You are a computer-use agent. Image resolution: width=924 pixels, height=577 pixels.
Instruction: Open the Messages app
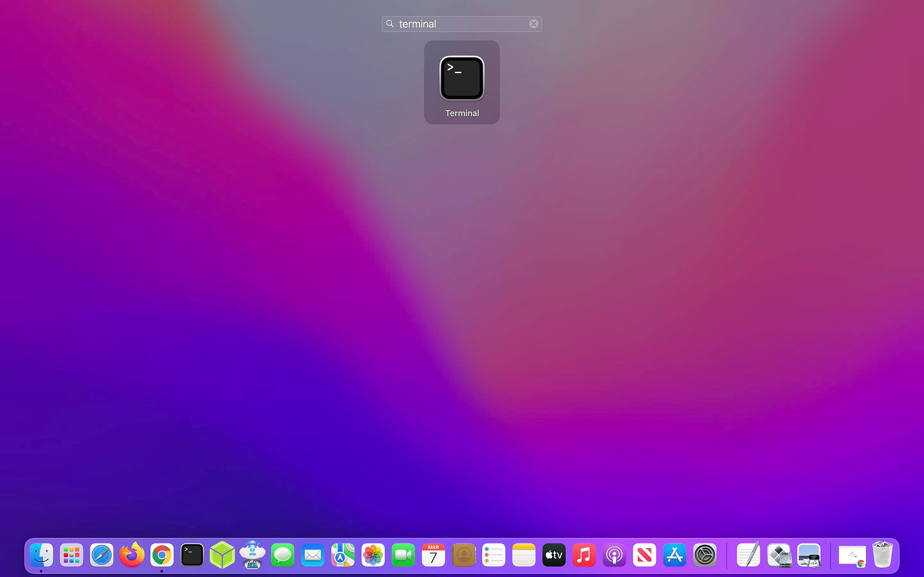point(283,555)
